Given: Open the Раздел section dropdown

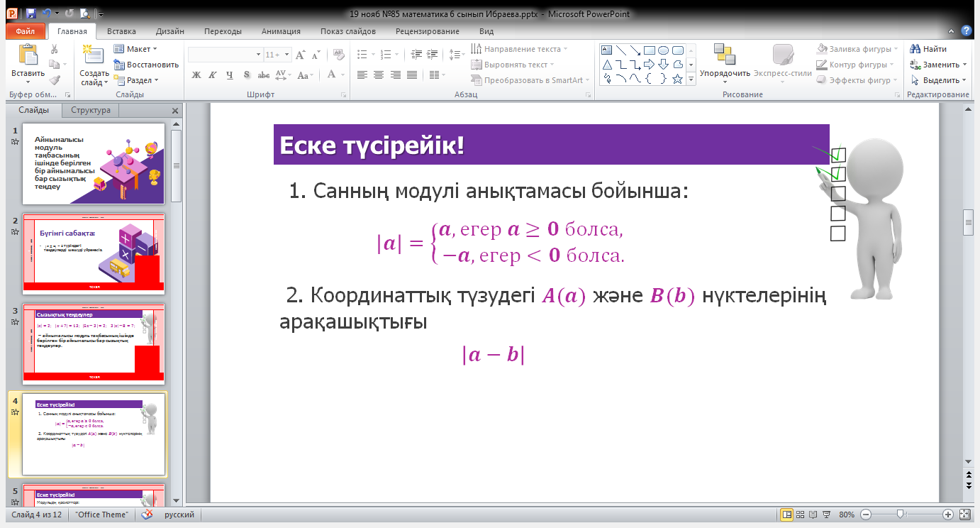Looking at the screenshot, I should coord(136,81).
